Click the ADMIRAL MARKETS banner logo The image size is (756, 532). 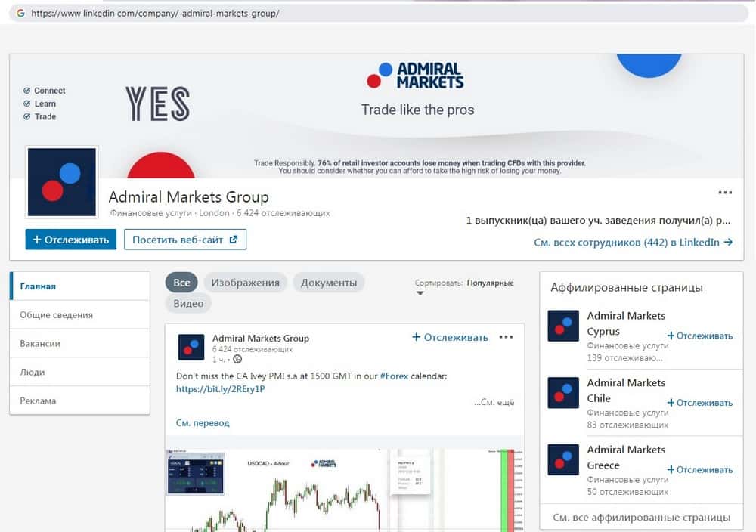coord(415,76)
